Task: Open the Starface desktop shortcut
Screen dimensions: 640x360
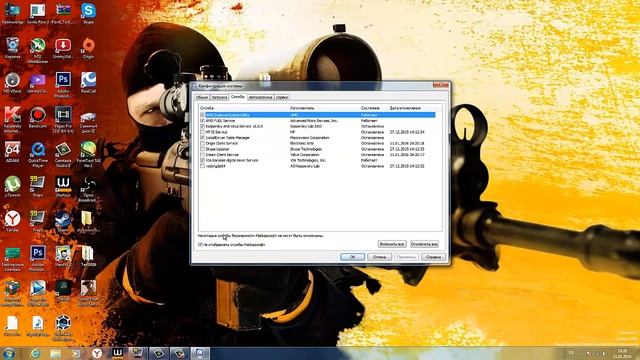Action: point(63,187)
